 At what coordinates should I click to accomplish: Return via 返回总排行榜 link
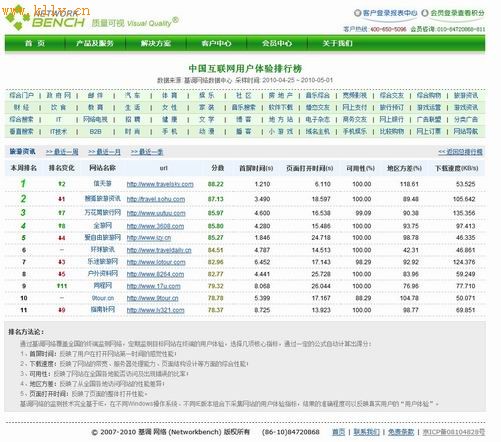coord(460,152)
